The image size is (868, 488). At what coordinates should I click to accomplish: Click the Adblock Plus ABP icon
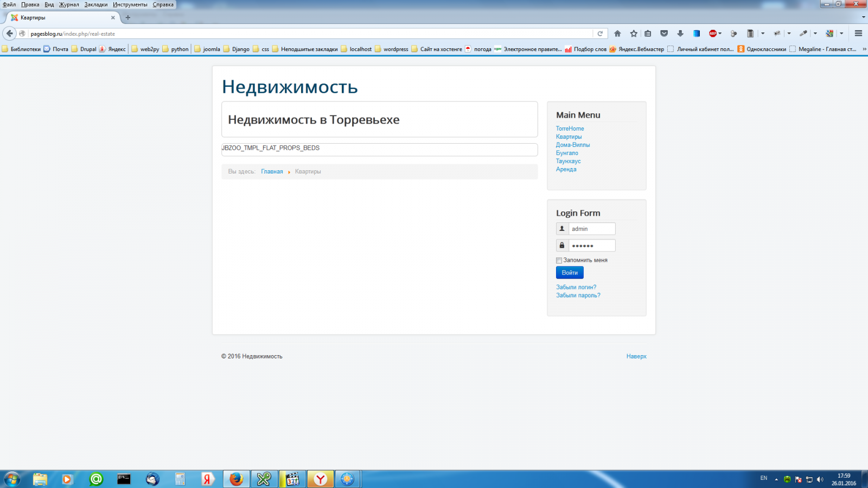click(712, 34)
